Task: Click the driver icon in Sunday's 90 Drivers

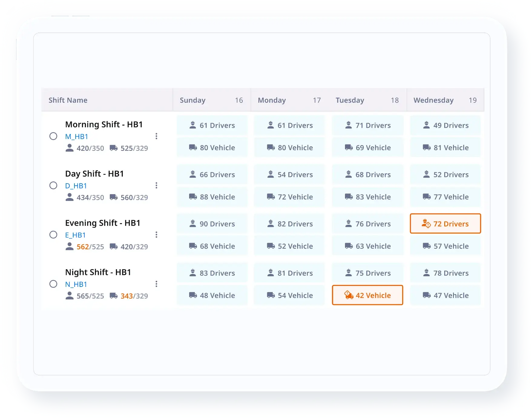Action: (192, 224)
